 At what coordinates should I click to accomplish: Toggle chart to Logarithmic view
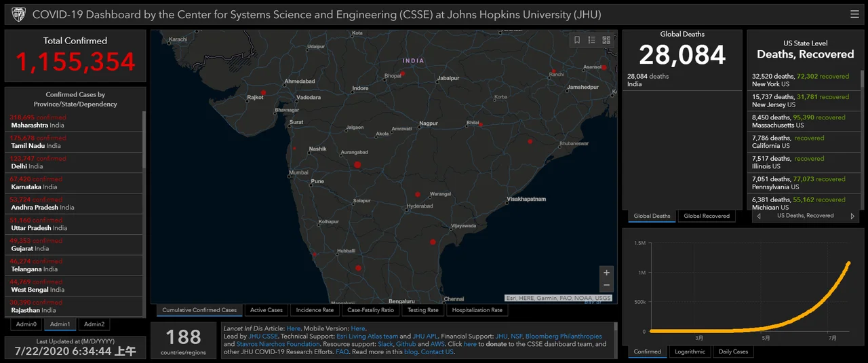[690, 351]
